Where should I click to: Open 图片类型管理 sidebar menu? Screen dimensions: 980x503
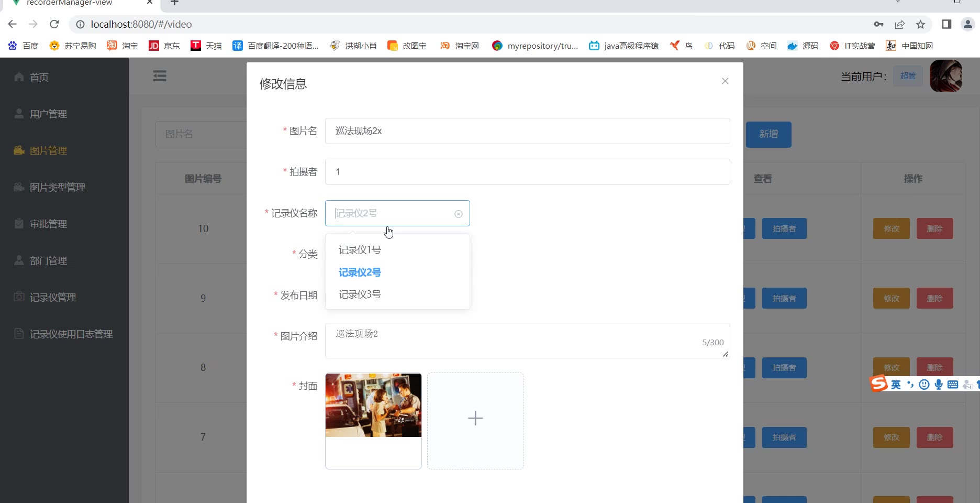58,187
